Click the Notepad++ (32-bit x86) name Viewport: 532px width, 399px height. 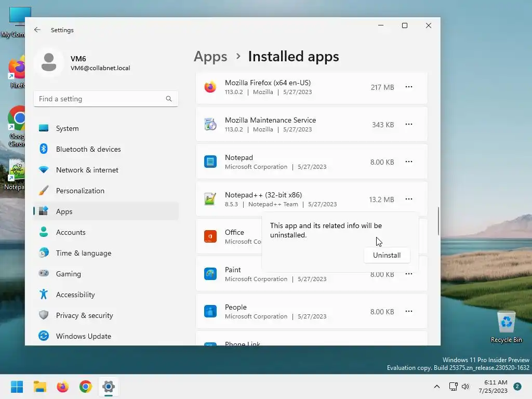pyautogui.click(x=263, y=195)
